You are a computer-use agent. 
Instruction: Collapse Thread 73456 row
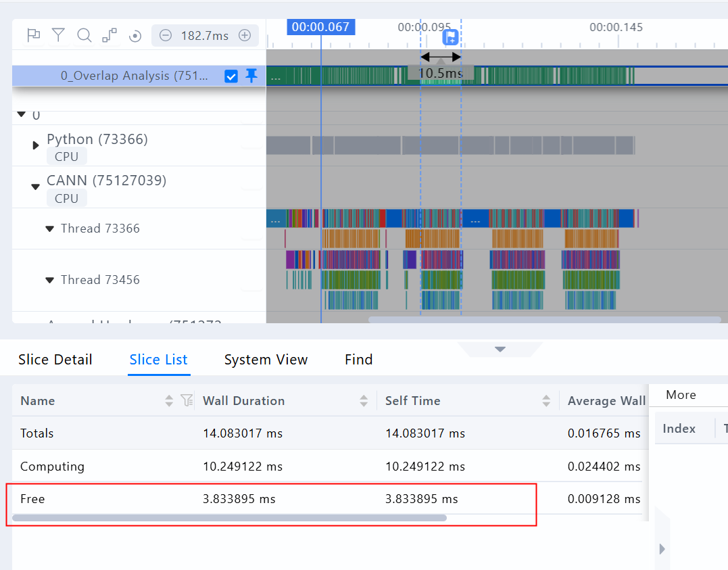tap(49, 280)
